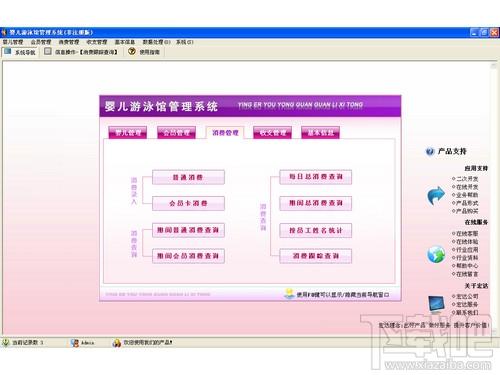Click the application icon in title bar
Image resolution: width=500 pixels, height=375 pixels.
(4, 33)
